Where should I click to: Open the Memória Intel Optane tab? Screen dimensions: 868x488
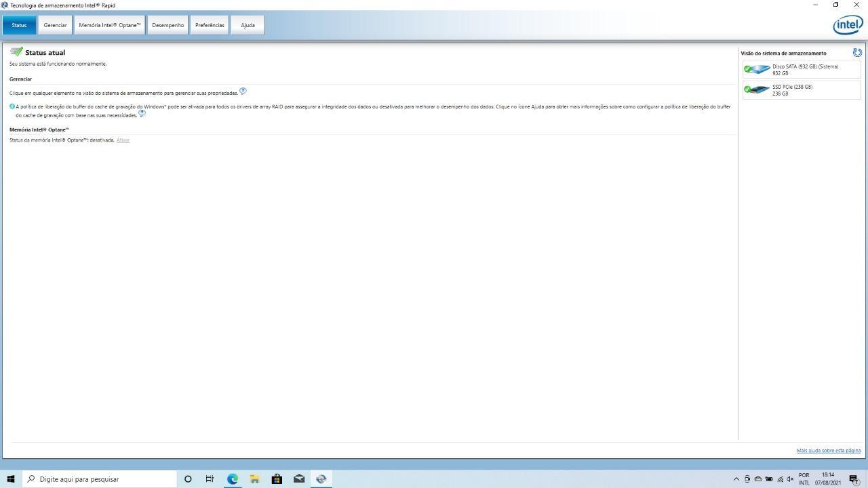110,25
